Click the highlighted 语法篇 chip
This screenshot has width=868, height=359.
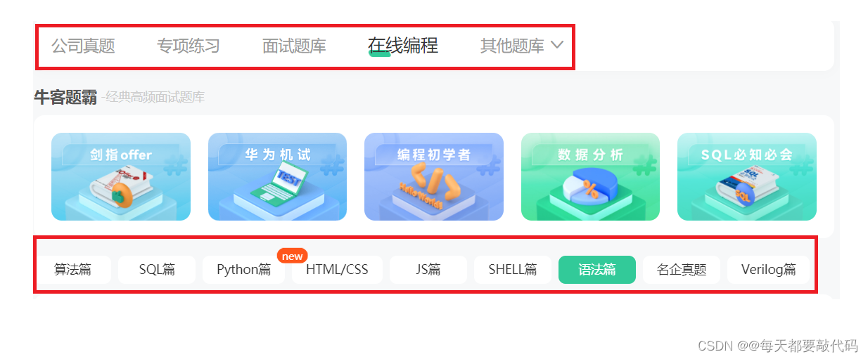(597, 269)
